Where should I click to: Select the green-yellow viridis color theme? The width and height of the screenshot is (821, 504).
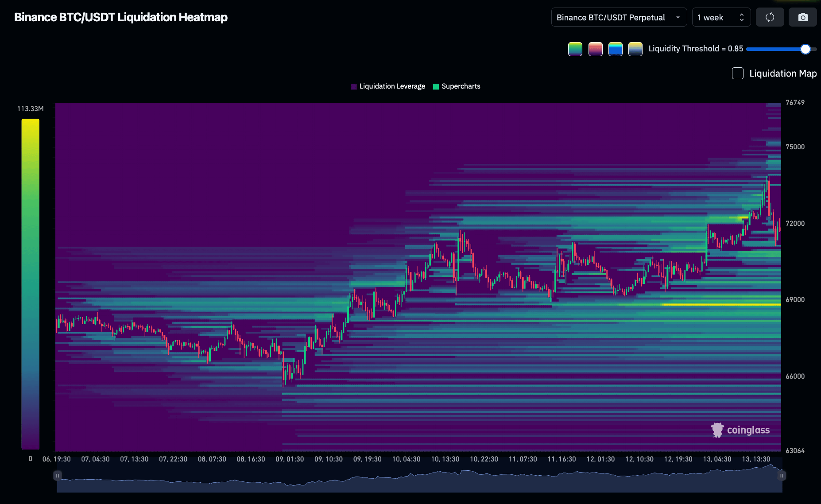(575, 49)
